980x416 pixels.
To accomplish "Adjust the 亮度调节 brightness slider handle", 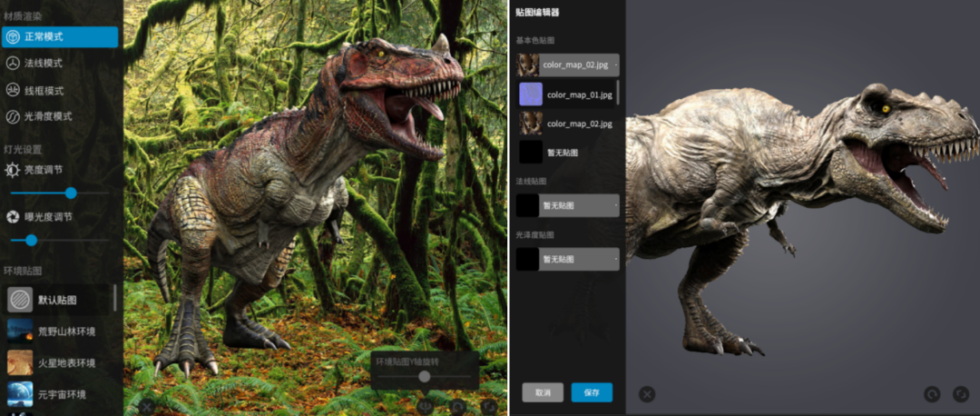I will pyautogui.click(x=71, y=193).
